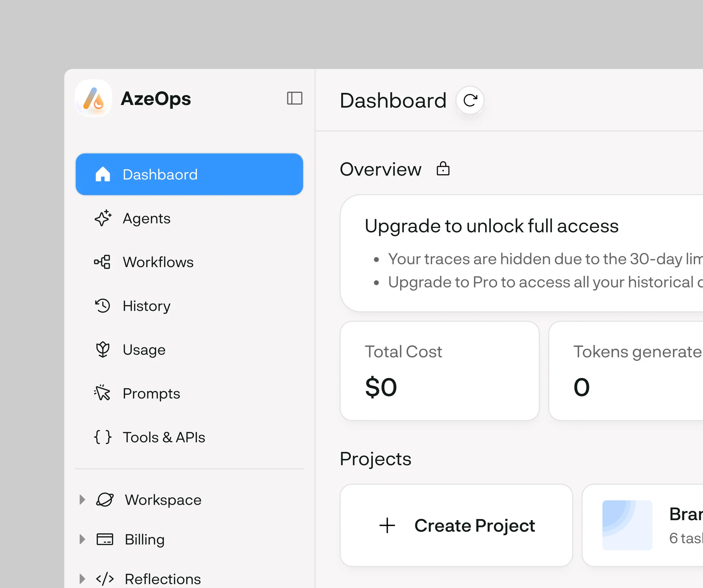Expand the Workspace section arrow
The height and width of the screenshot is (588, 703).
82,500
